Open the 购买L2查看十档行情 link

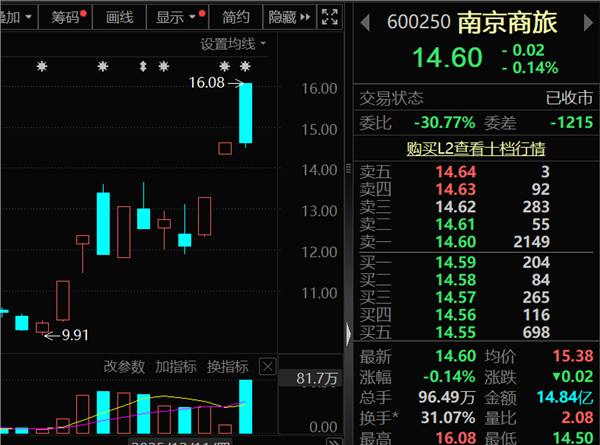pyautogui.click(x=476, y=148)
